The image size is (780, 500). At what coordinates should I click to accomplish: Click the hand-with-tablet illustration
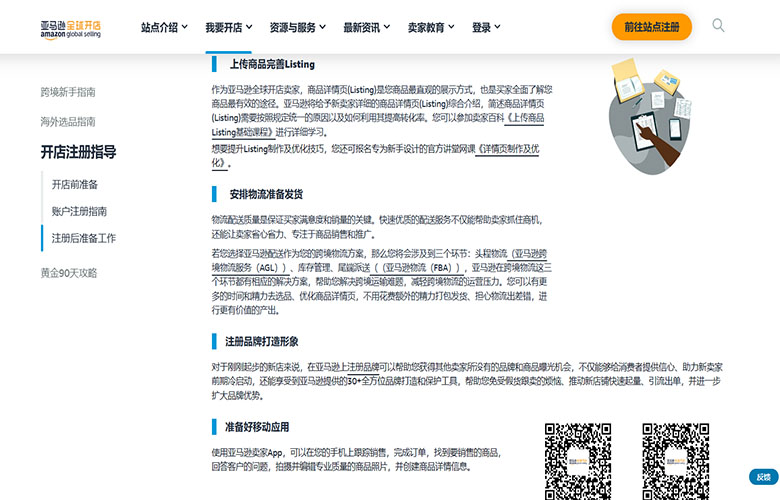(650, 117)
